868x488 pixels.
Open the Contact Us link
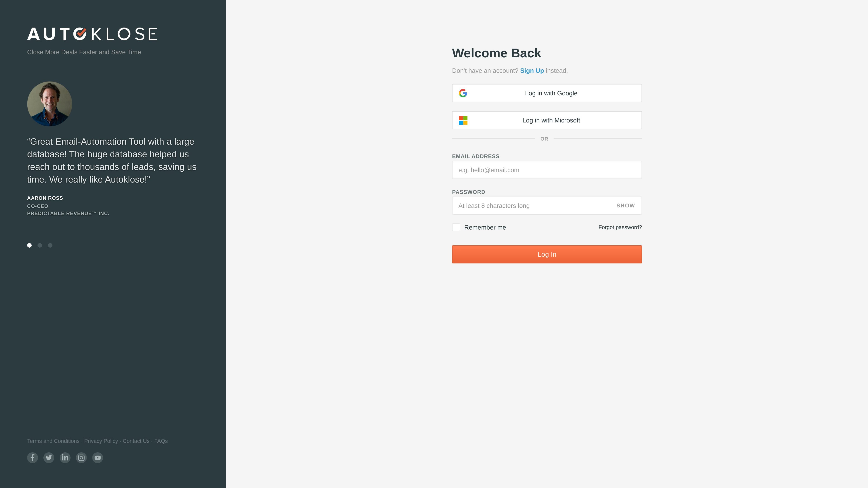click(136, 441)
